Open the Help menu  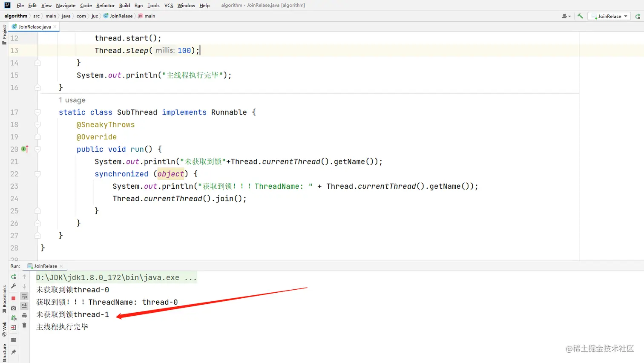(204, 6)
